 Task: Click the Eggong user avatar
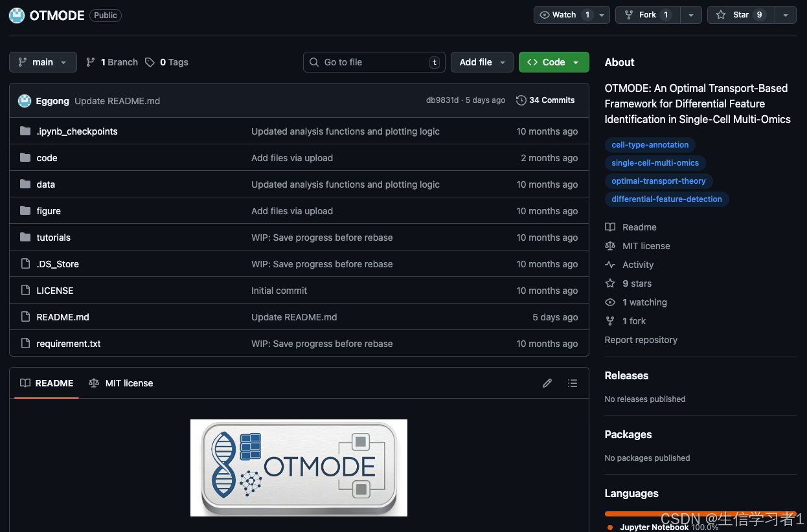point(25,101)
